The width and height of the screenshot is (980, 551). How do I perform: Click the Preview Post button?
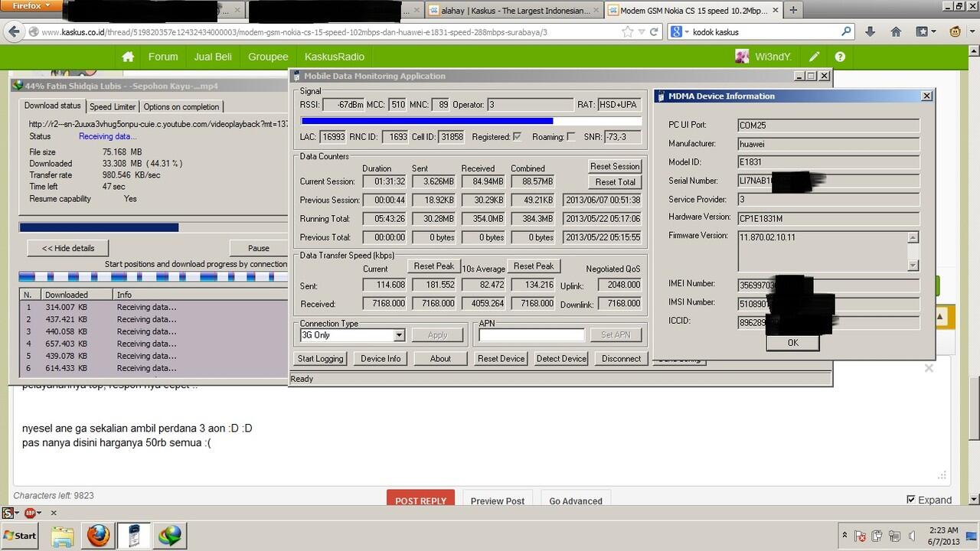click(x=498, y=500)
